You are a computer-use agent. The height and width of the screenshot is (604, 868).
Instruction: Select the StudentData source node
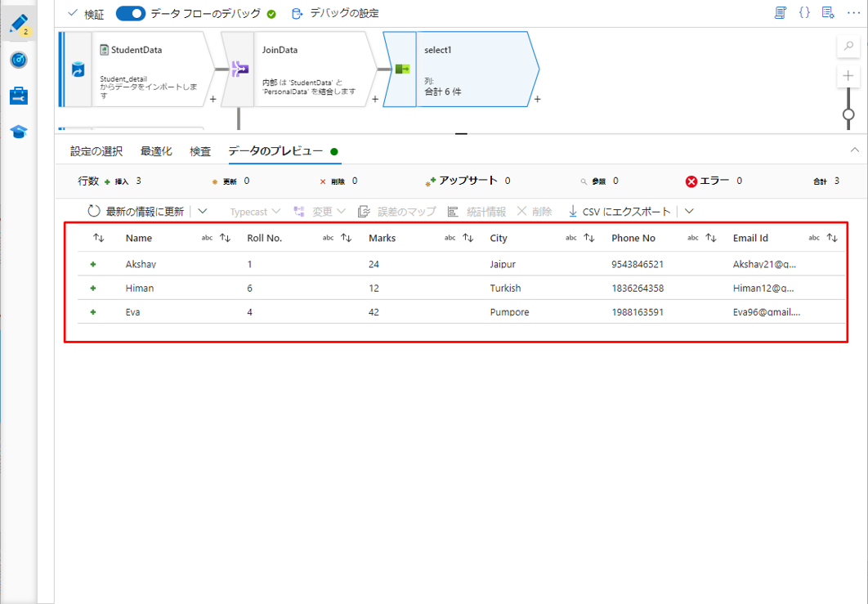[x=137, y=69]
